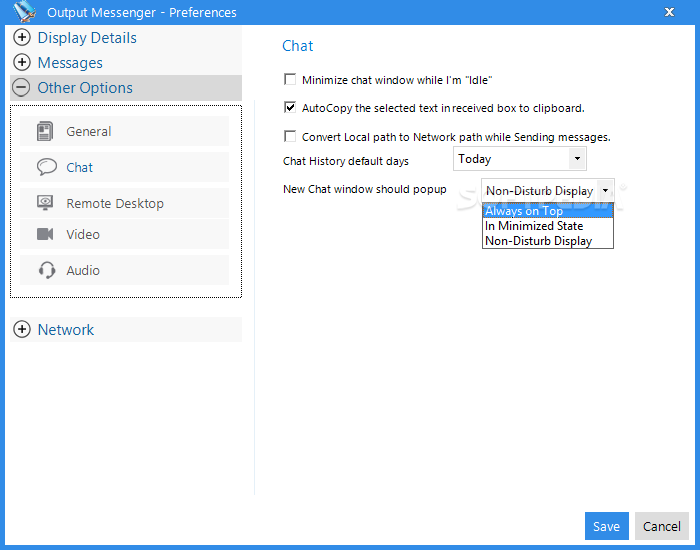Open General settings page

[x=125, y=131]
